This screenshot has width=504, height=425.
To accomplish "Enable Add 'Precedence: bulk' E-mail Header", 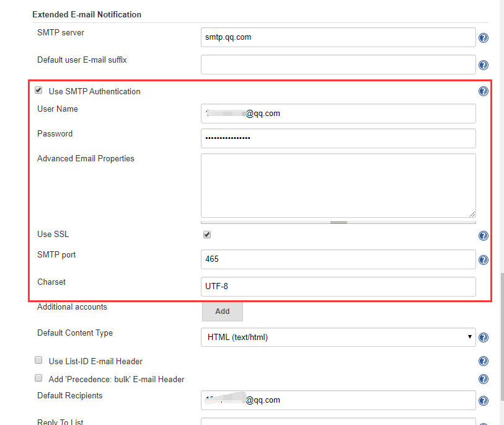I will tap(39, 378).
